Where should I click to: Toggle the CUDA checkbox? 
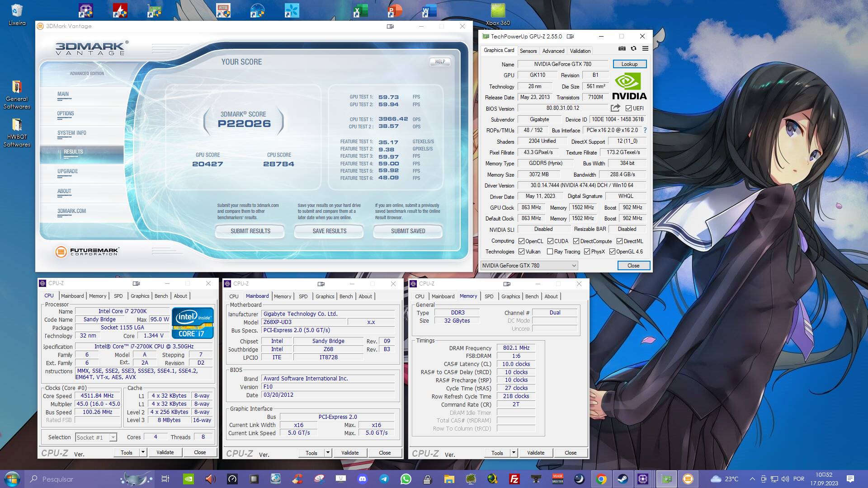[x=550, y=241]
